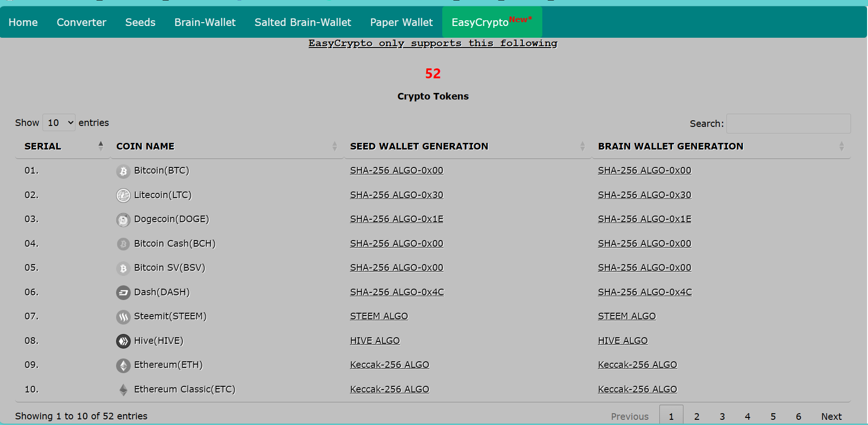Click the Dogecoin(DOGE) coin name text

(x=171, y=219)
